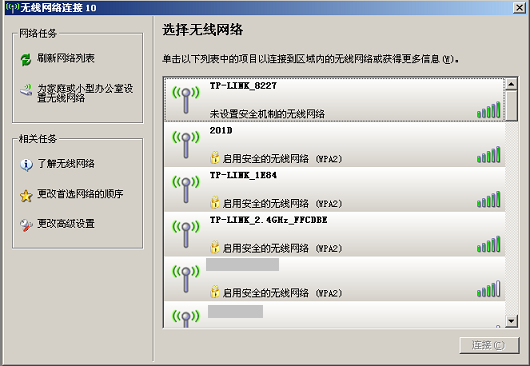530x366 pixels.
Task: Click the wrench icon for changing advanced settings
Action: tap(26, 225)
